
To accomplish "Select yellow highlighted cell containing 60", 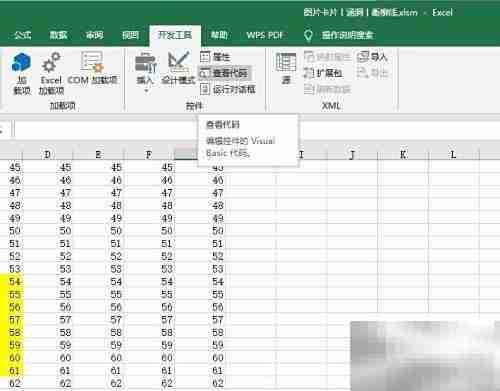I will (x=11, y=358).
